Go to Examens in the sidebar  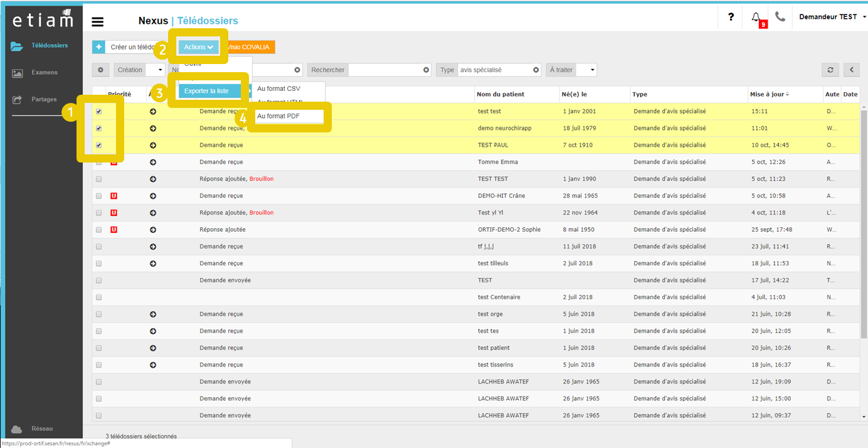pos(44,73)
